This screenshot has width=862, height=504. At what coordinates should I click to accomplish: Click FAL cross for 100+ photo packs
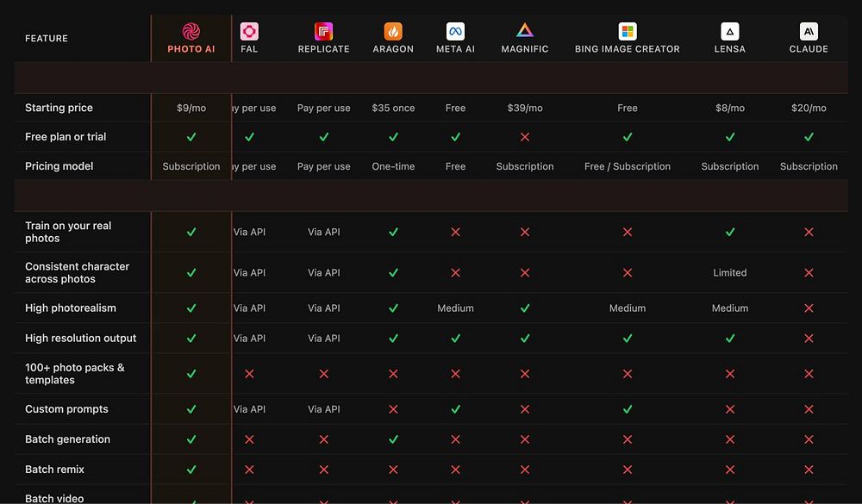tap(249, 374)
